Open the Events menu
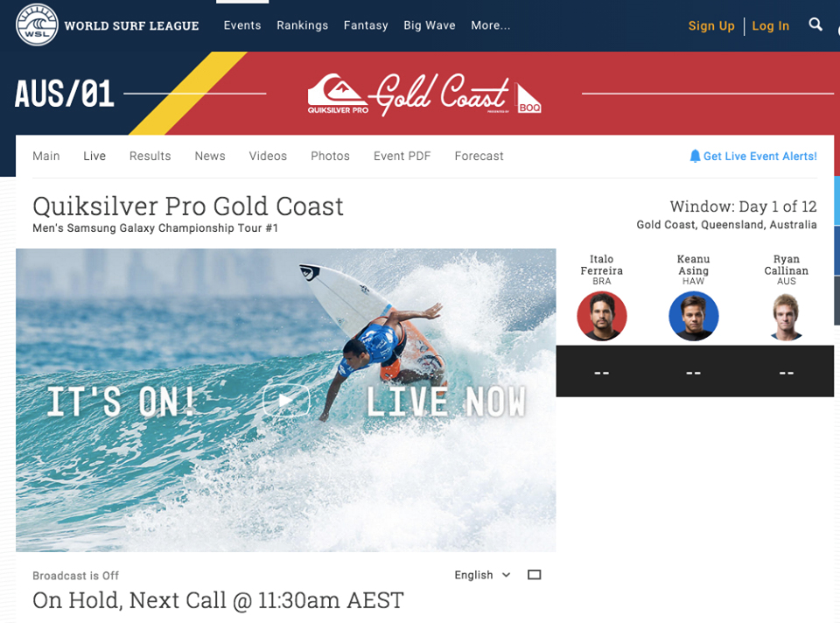The height and width of the screenshot is (623, 840). (x=242, y=25)
